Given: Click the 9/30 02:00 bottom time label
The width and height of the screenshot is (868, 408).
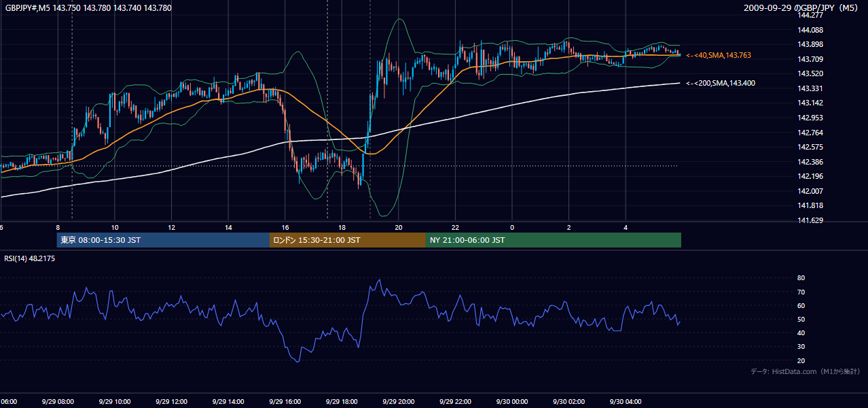Looking at the screenshot, I should (568, 402).
